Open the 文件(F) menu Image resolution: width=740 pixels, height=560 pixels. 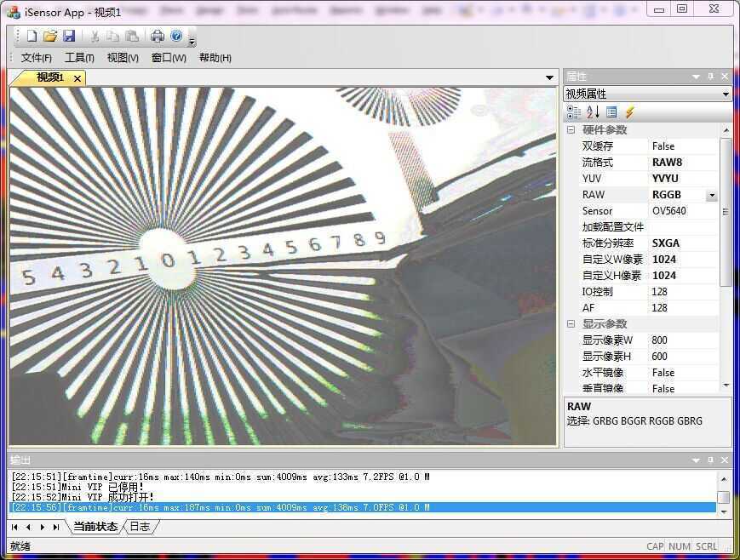(37, 58)
